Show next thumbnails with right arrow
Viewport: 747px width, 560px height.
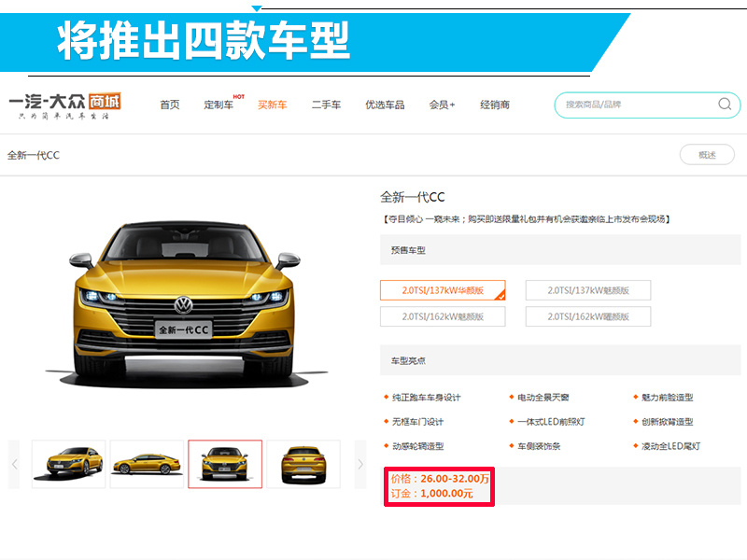[360, 464]
